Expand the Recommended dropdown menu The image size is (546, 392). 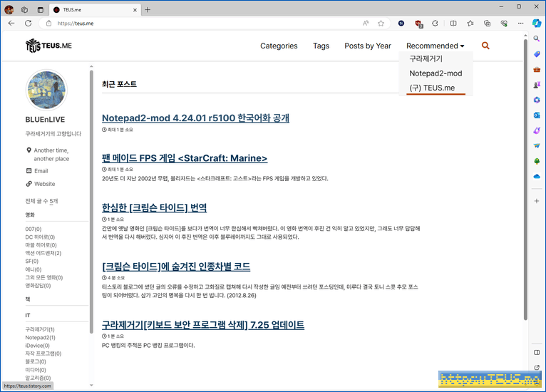click(x=435, y=46)
